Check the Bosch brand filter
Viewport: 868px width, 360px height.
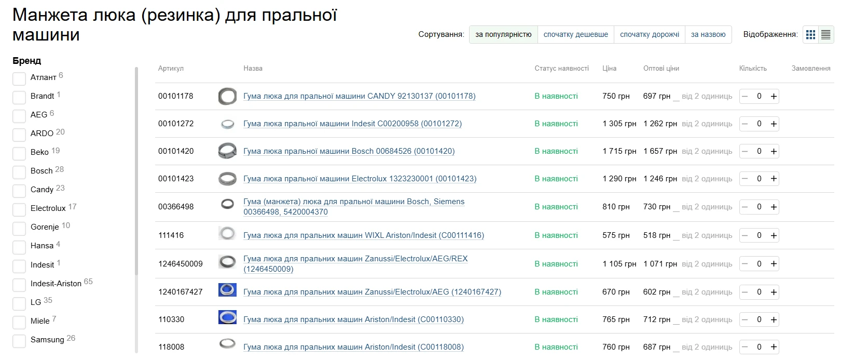(19, 172)
